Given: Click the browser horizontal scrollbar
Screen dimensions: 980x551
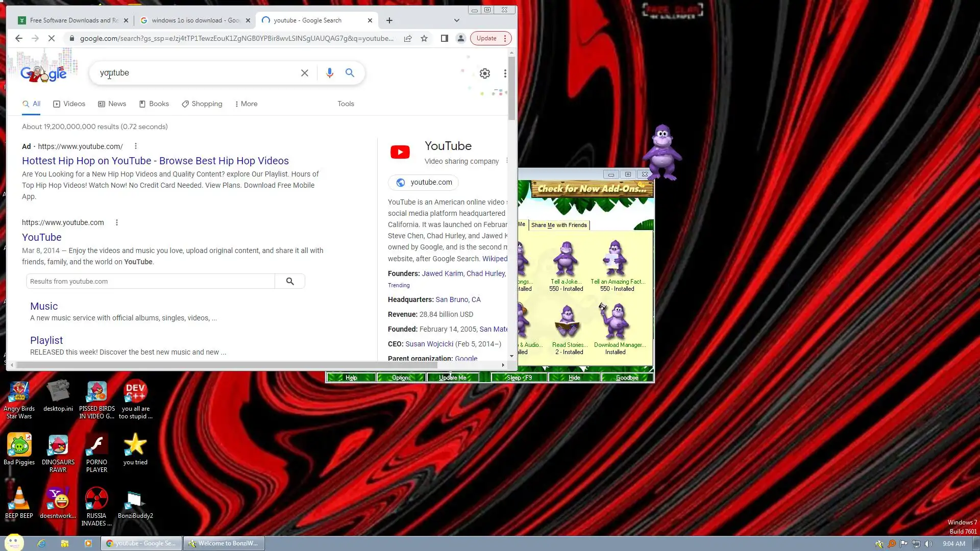Looking at the screenshot, I should click(x=225, y=365).
